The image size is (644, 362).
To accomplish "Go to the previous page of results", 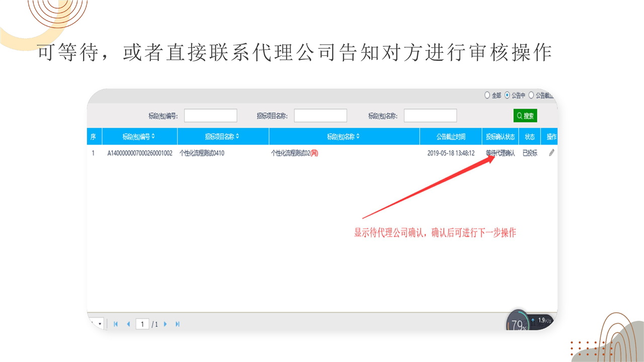I will tap(128, 324).
